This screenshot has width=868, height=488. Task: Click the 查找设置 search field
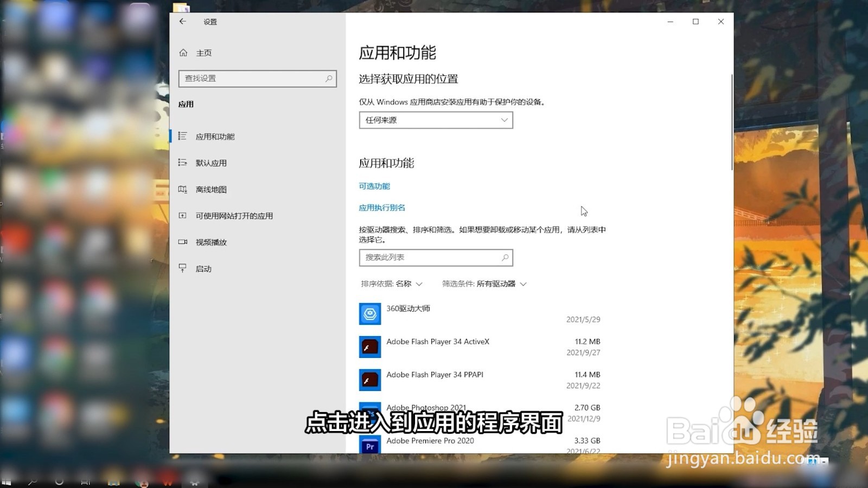pyautogui.click(x=258, y=79)
